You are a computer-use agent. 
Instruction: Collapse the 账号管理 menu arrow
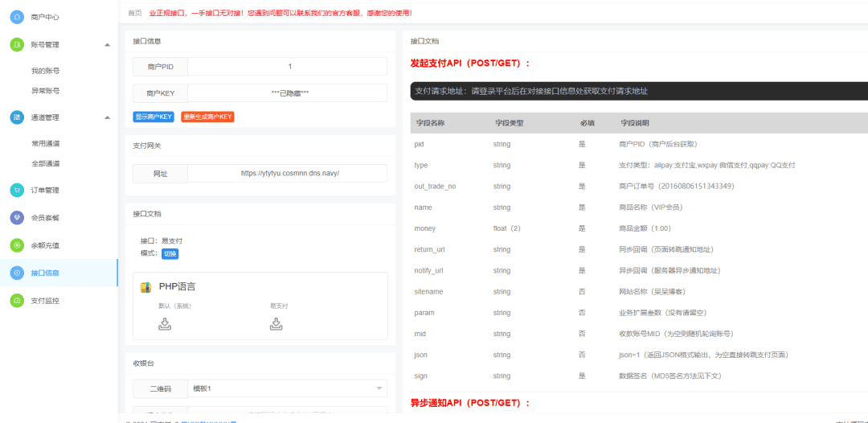[x=108, y=45]
